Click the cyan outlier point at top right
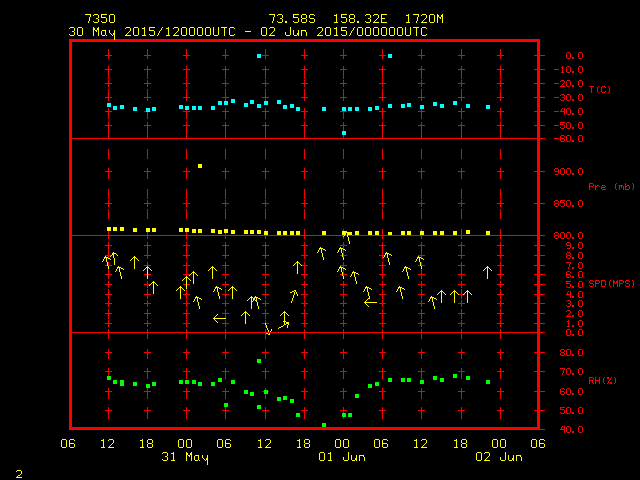The image size is (640, 480). [x=390, y=56]
